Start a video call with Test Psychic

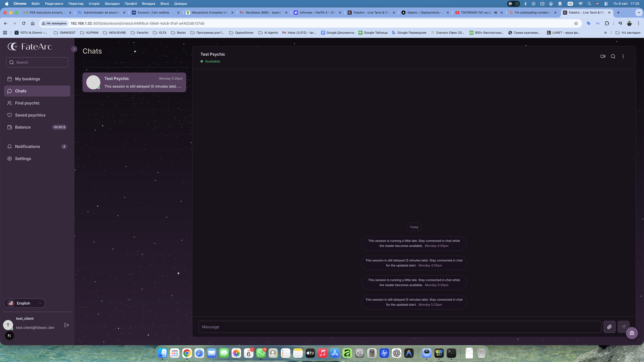[603, 56]
